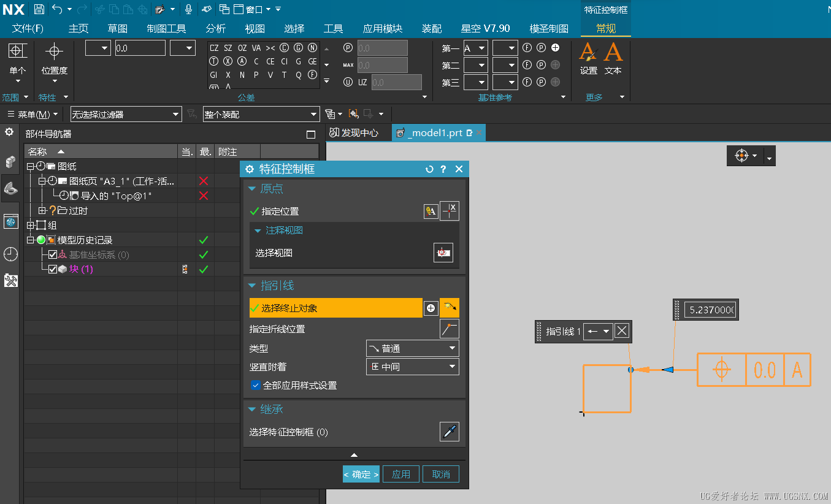The image size is (831, 504).
Task: Expand the 过时 tree node
Action: [x=42, y=210]
